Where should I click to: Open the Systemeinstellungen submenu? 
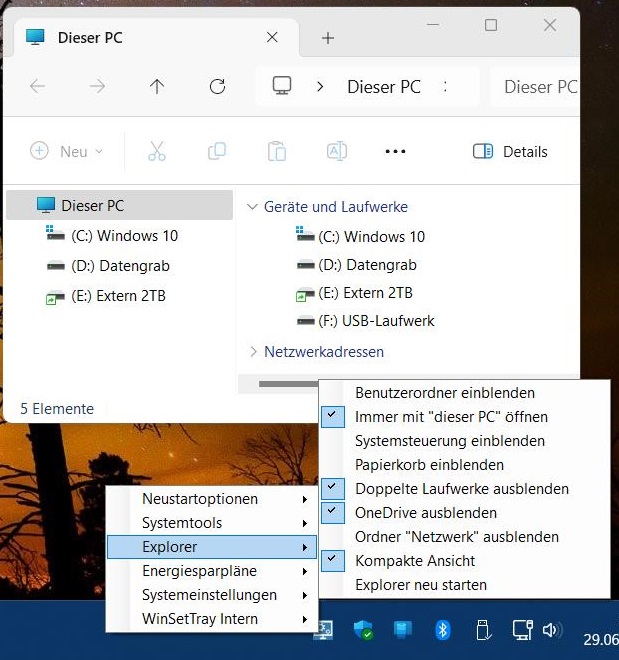[x=212, y=595]
